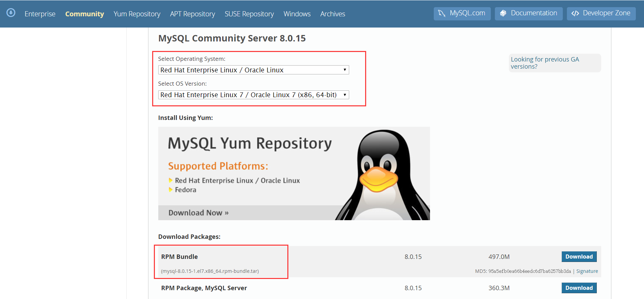Open the SUSE Repository tab

(x=249, y=14)
